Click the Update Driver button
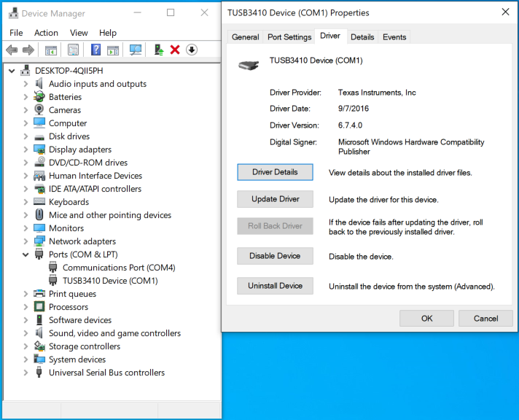Viewport: 519px width, 420px height. 275,199
